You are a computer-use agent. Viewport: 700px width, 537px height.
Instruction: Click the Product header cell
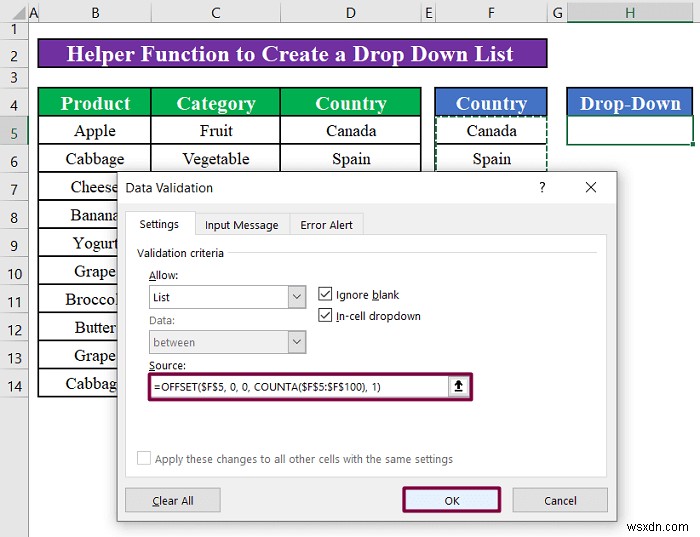95,103
